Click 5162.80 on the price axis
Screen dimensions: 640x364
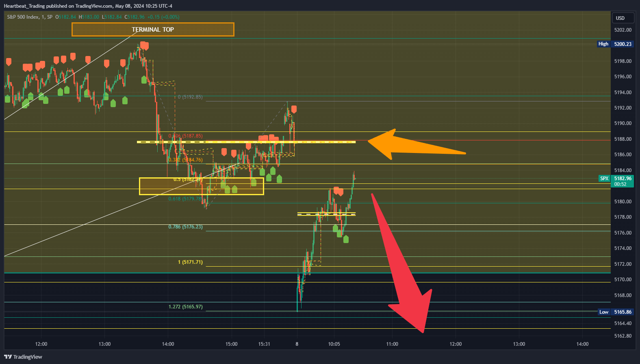pyautogui.click(x=623, y=336)
